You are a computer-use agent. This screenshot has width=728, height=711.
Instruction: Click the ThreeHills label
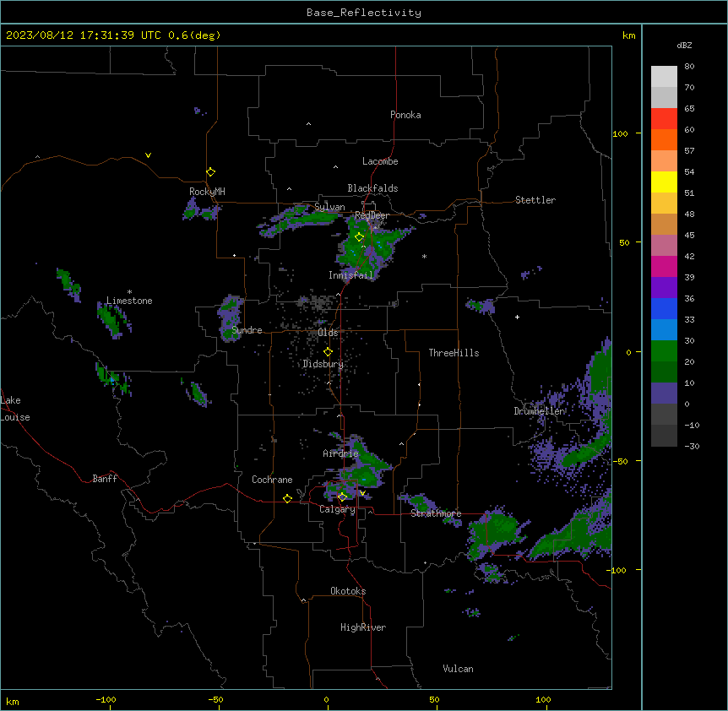pyautogui.click(x=454, y=353)
